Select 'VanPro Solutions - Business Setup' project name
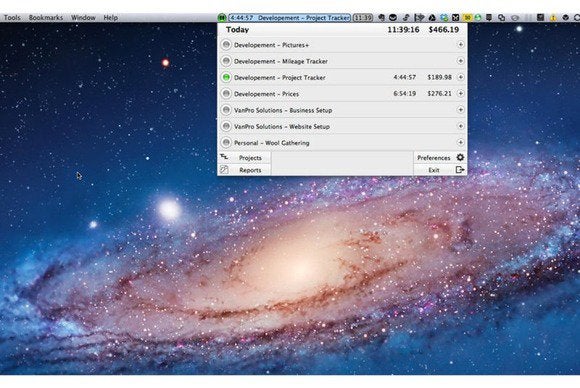Image resolution: width=580 pixels, height=388 pixels. [283, 110]
